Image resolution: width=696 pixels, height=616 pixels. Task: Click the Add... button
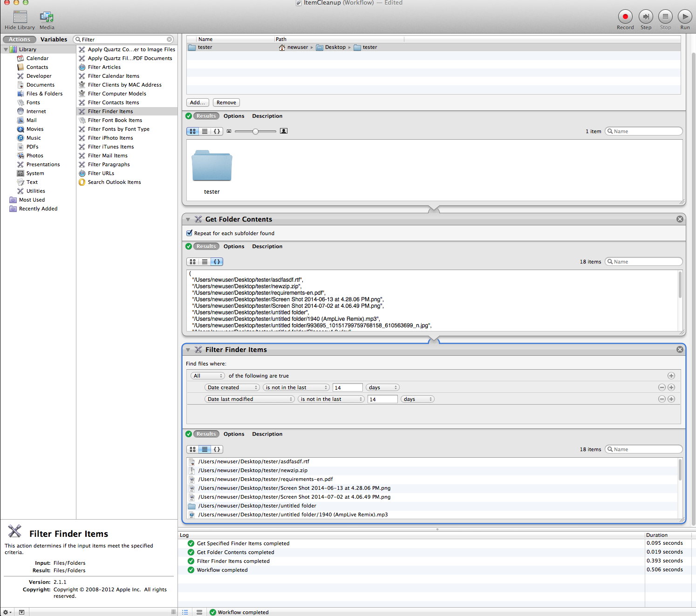[x=198, y=102]
